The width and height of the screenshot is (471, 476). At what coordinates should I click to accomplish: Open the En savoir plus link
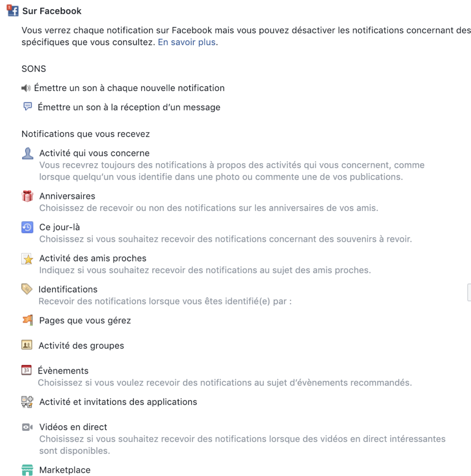tap(187, 42)
